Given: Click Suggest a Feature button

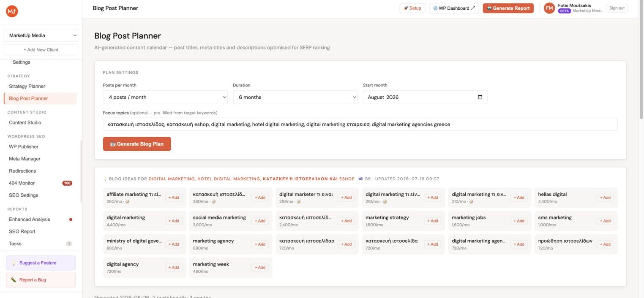Looking at the screenshot, I should pos(41,263).
